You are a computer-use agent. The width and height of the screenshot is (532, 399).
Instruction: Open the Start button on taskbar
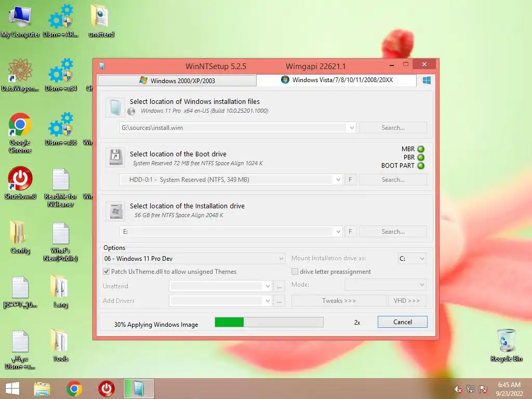12,389
